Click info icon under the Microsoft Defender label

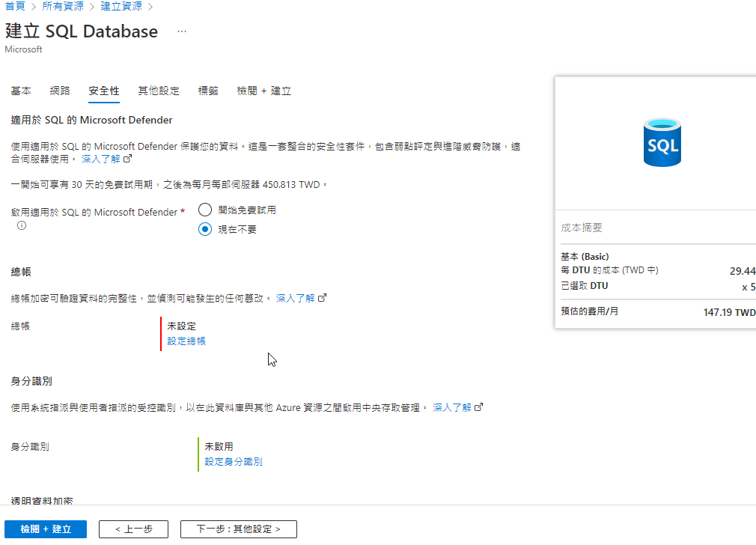[22, 225]
